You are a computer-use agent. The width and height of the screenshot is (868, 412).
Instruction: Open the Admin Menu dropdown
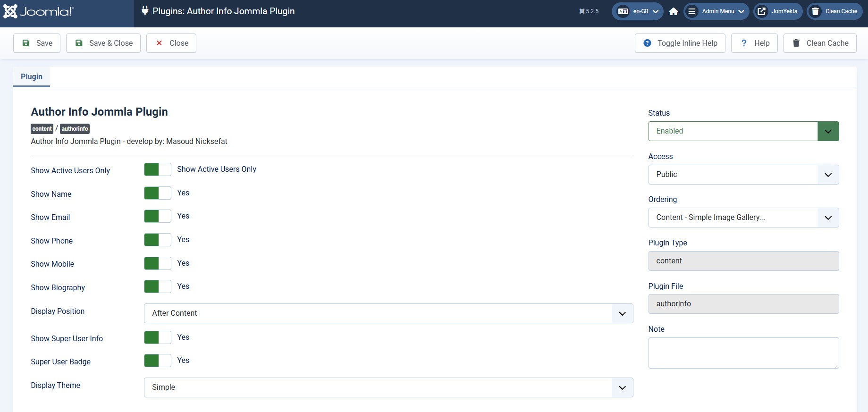[x=716, y=11]
